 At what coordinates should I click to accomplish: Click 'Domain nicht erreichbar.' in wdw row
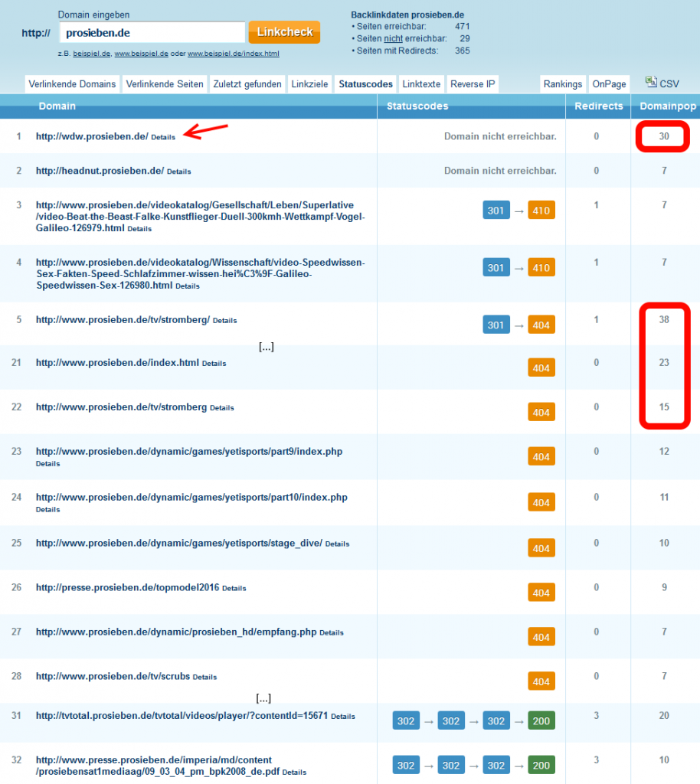[500, 136]
